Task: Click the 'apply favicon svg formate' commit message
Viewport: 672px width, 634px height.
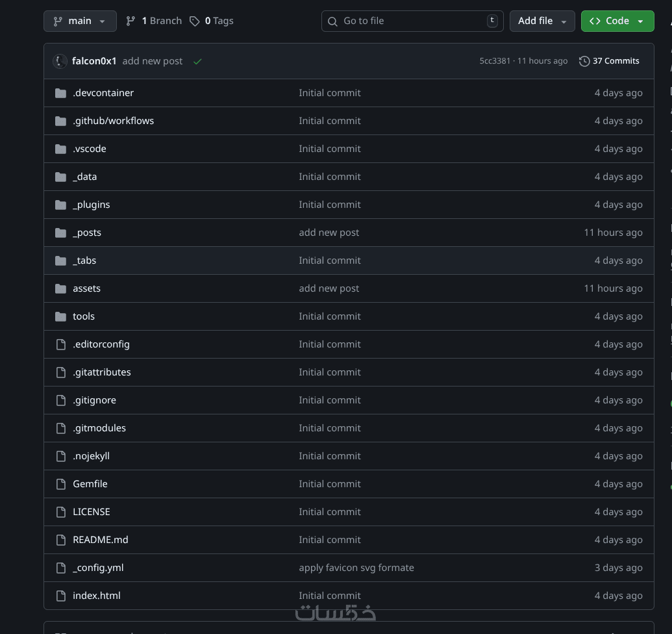Action: coord(356,568)
